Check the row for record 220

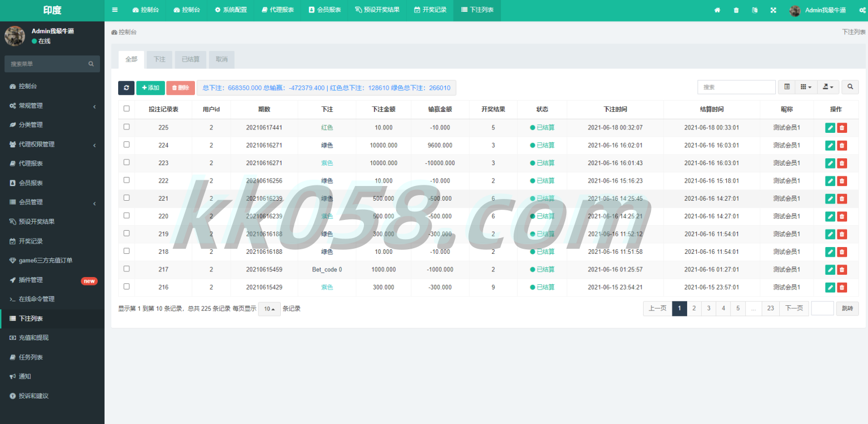(x=127, y=215)
